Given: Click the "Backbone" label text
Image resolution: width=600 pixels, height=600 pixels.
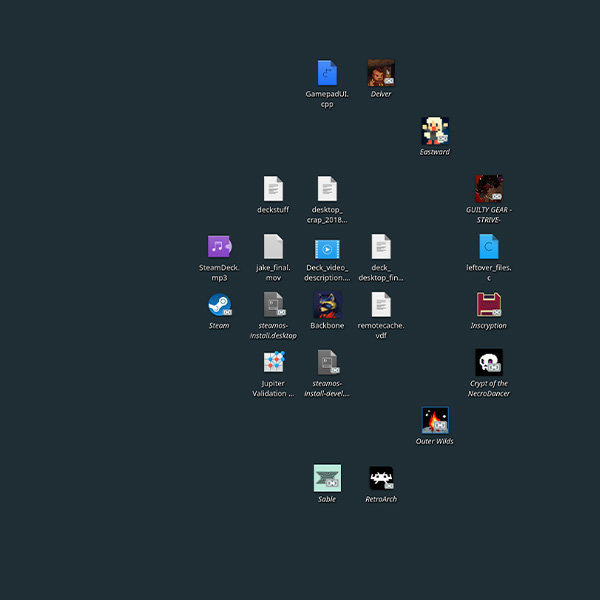Looking at the screenshot, I should (x=327, y=325).
